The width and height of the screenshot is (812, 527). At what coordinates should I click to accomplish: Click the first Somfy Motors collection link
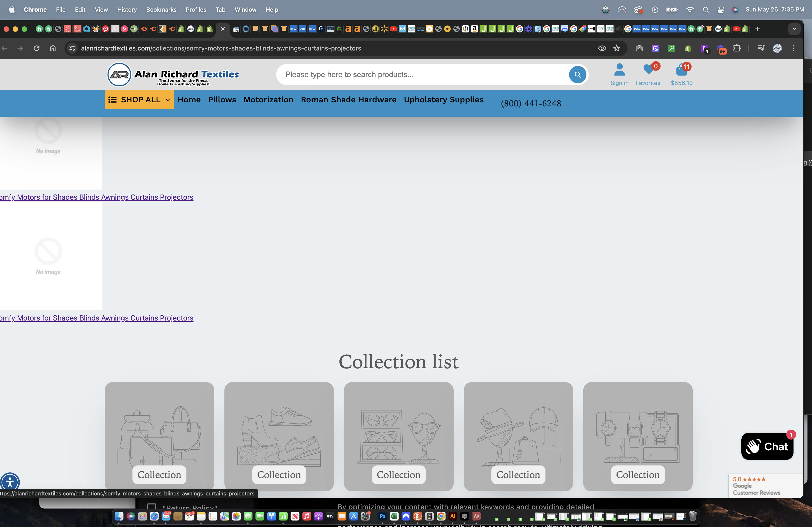[97, 197]
